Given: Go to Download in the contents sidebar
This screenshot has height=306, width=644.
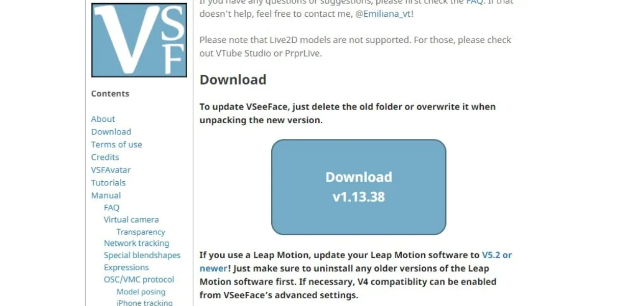Looking at the screenshot, I should [111, 132].
